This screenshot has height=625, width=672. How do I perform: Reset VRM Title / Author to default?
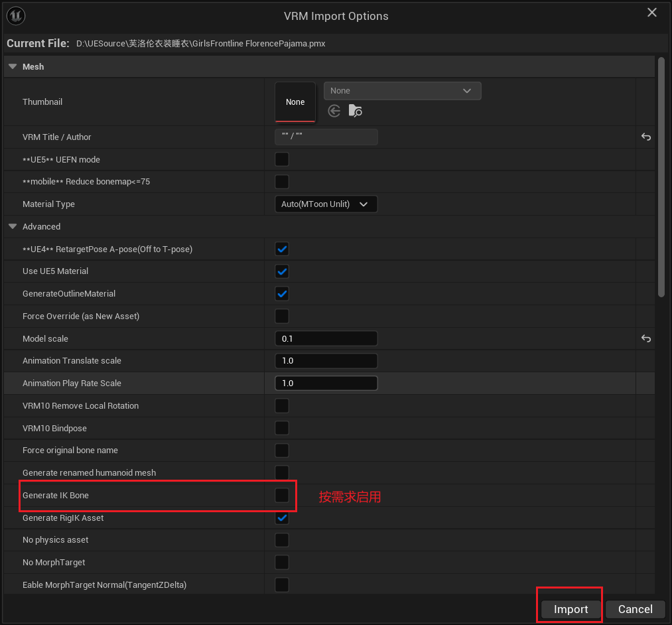coord(645,137)
